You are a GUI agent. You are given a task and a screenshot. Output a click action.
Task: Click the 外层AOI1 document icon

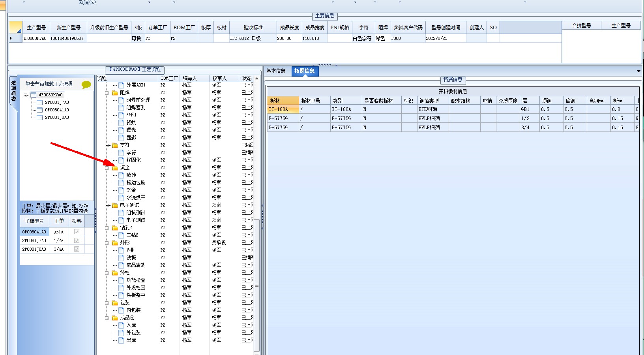click(x=121, y=85)
